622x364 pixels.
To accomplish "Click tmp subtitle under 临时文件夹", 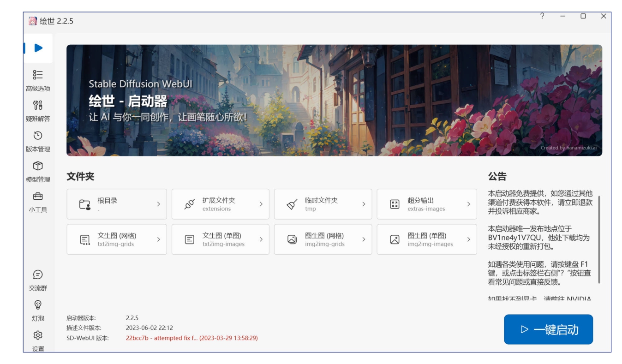I will (310, 209).
